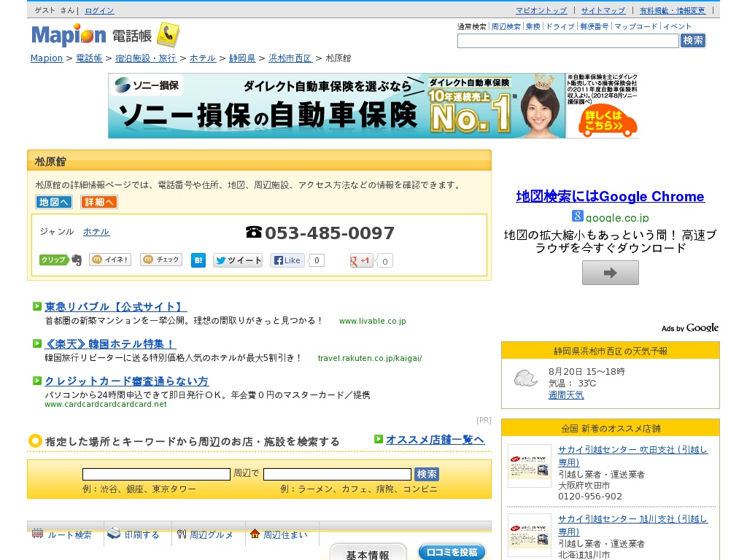This screenshot has width=747, height=560.
Task: Click the 吹田支社 store thumbnail
Action: [x=530, y=466]
